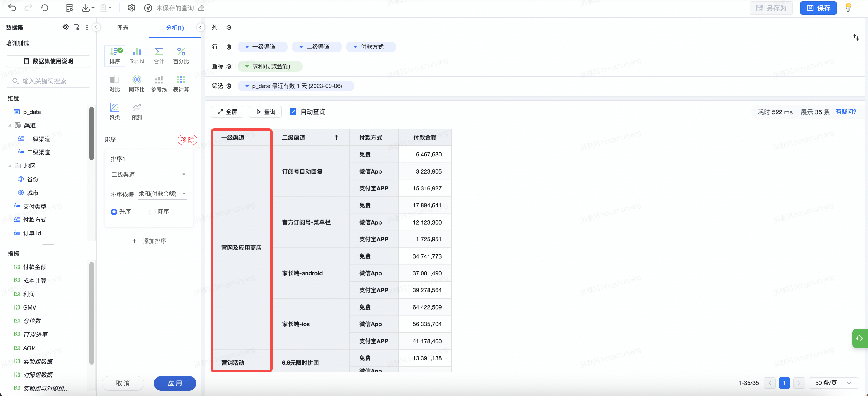
Task: Click the 二级渠道 column sort arrow
Action: pyautogui.click(x=336, y=137)
